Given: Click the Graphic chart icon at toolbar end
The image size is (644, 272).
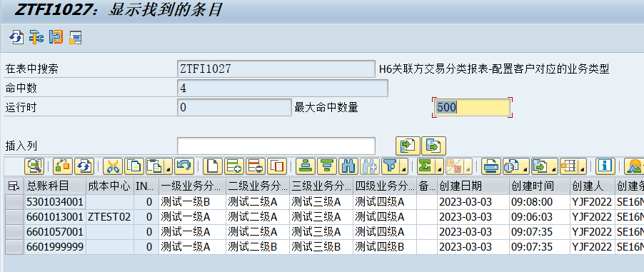Looking at the screenshot, I should (x=634, y=166).
